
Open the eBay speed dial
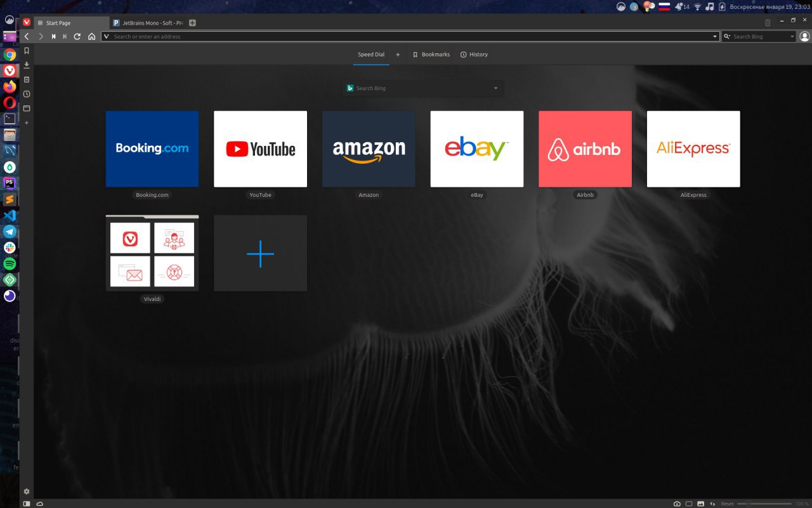[x=477, y=149]
